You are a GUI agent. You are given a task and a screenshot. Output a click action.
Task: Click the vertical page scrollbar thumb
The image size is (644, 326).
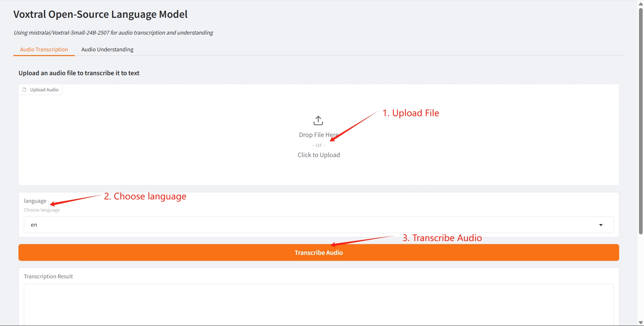641,121
